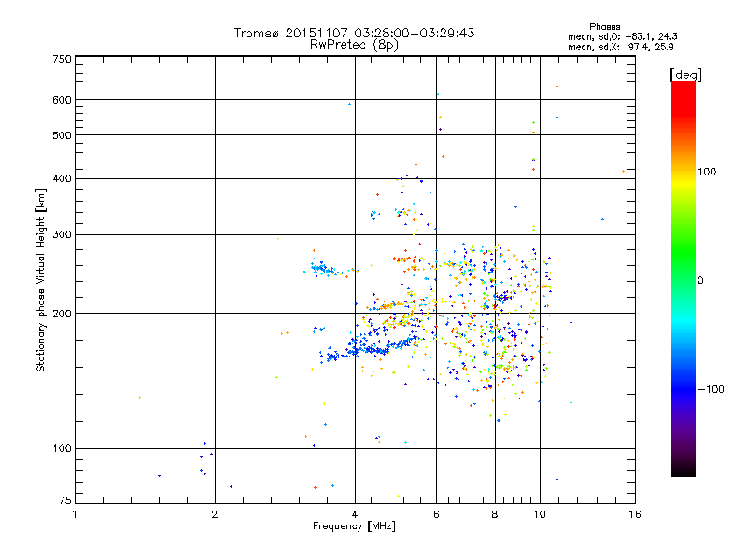Click the colorbar tick label '100'
Image resolution: width=747 pixels, height=560 pixels.
point(707,172)
